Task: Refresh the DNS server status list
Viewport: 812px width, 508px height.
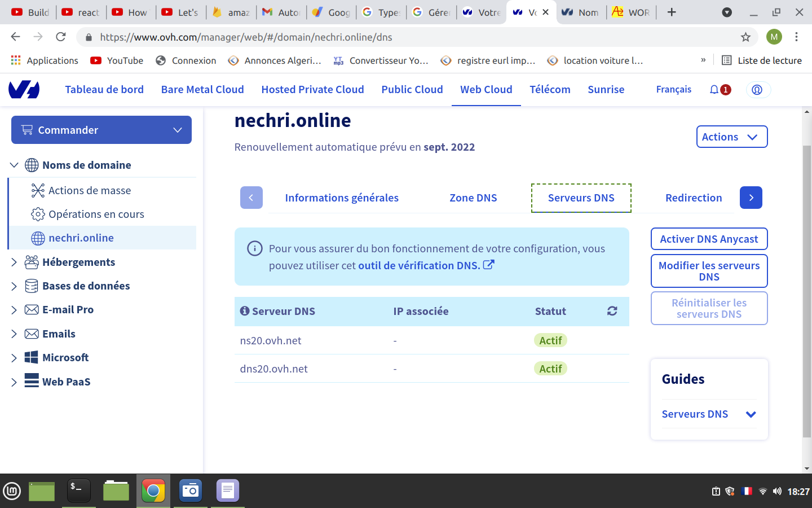Action: 612,311
